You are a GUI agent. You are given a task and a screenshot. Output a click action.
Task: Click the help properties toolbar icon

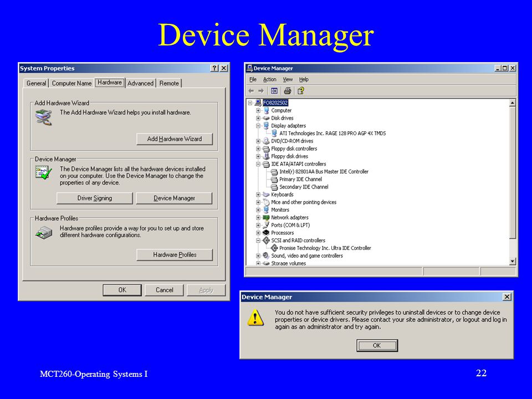click(x=300, y=91)
